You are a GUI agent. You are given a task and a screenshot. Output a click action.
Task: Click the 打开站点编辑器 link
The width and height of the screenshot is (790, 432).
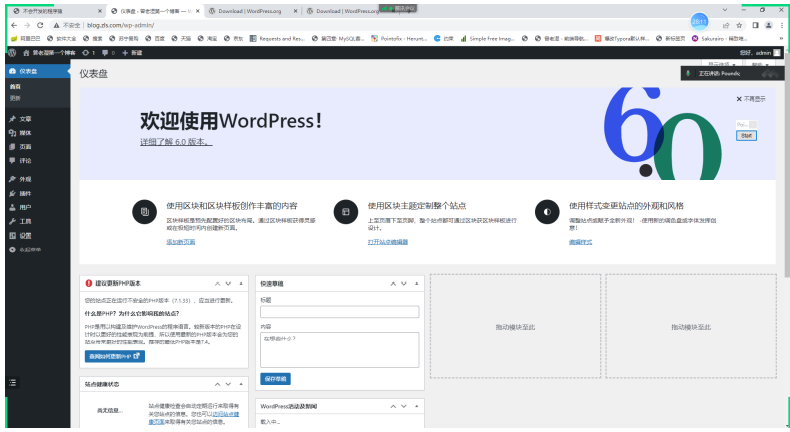pyautogui.click(x=387, y=242)
